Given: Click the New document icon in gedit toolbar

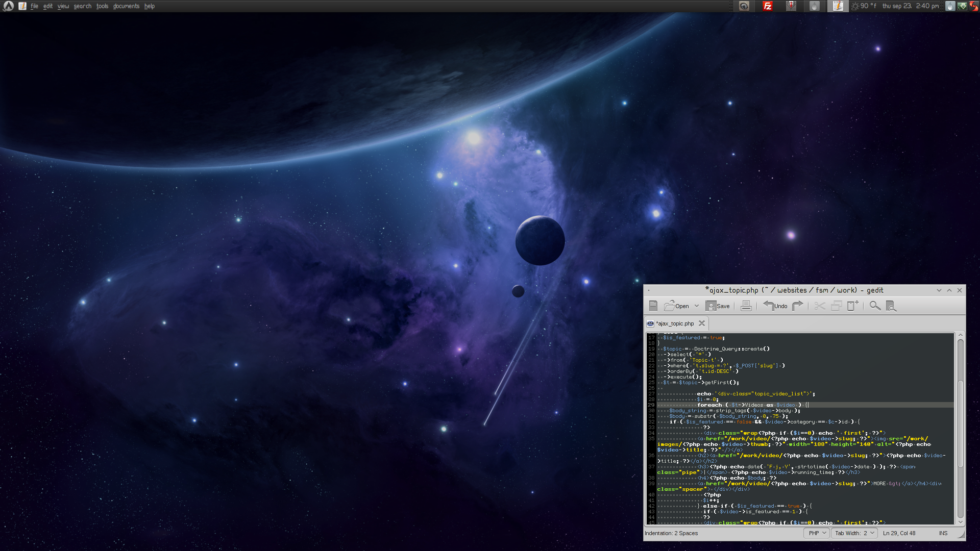Looking at the screenshot, I should point(653,306).
